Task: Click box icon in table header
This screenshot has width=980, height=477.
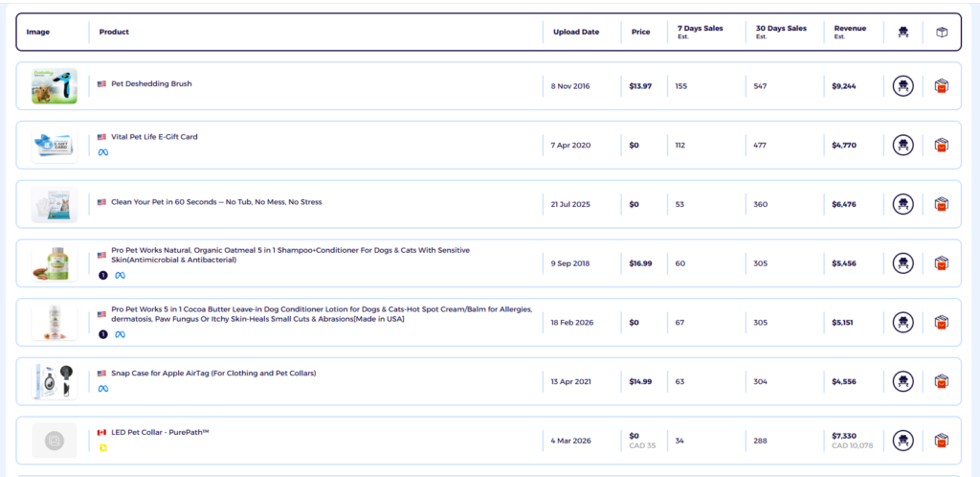Action: [942, 32]
